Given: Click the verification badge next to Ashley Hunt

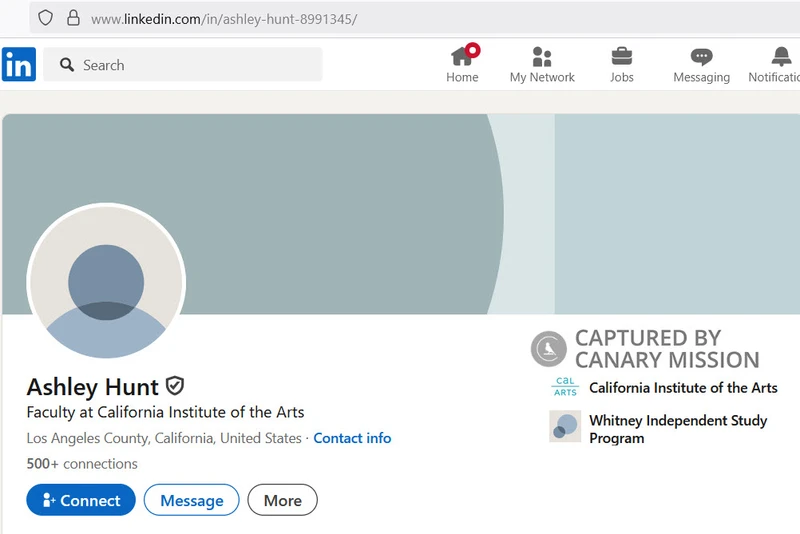Looking at the screenshot, I should pos(175,386).
